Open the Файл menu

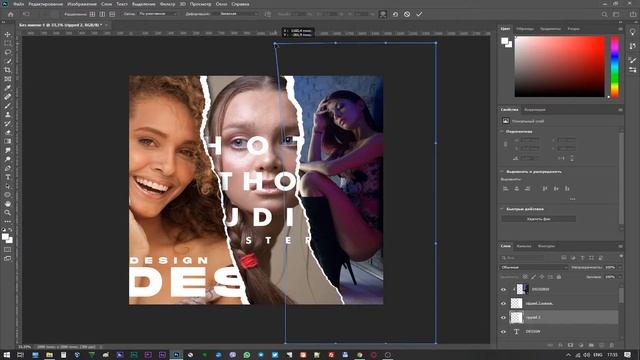(19, 4)
